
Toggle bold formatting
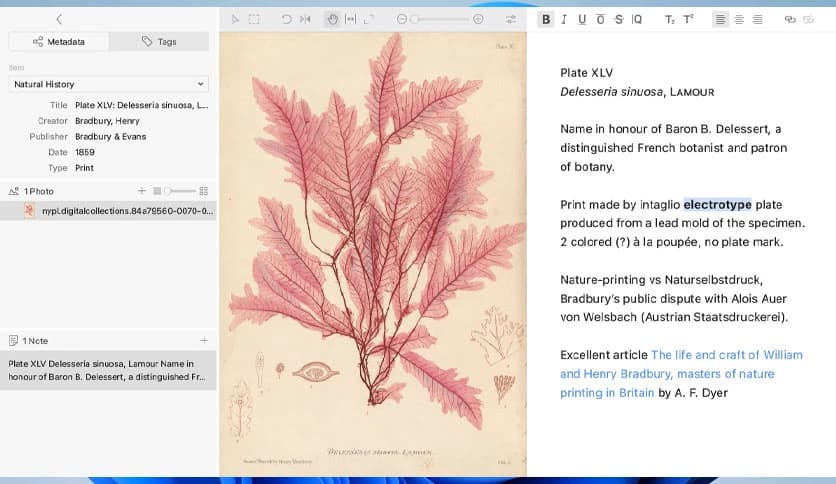coord(546,20)
